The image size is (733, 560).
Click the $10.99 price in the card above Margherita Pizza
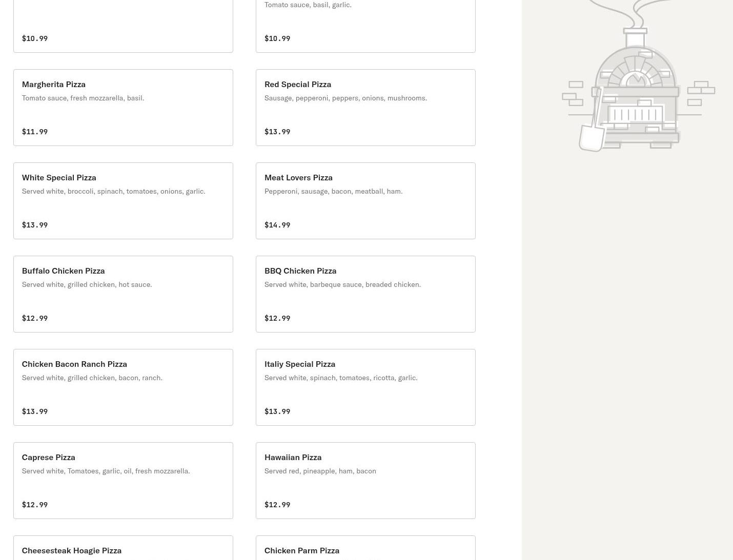pyautogui.click(x=35, y=38)
